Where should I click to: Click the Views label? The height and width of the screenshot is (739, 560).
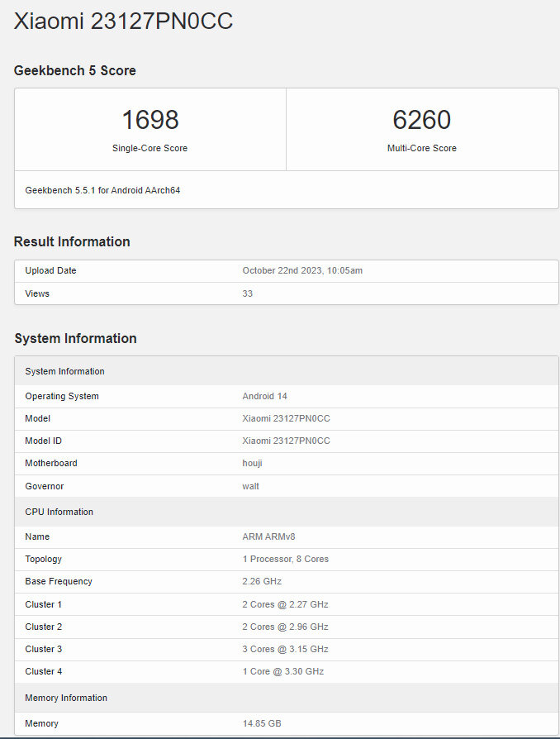click(x=37, y=293)
